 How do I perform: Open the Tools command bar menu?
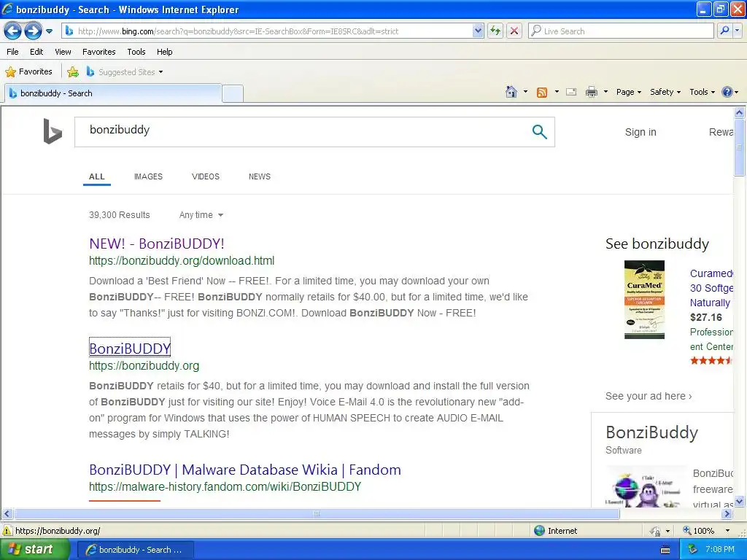click(x=703, y=92)
